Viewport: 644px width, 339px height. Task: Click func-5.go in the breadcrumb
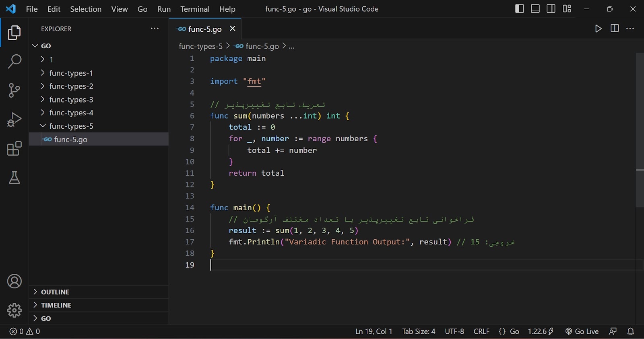click(262, 46)
